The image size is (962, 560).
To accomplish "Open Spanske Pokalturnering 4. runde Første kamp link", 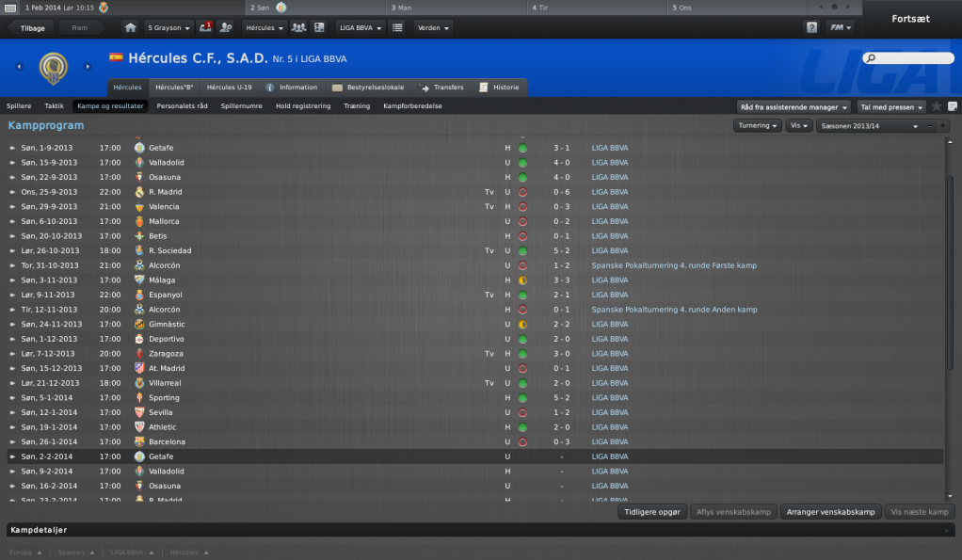I will click(674, 265).
